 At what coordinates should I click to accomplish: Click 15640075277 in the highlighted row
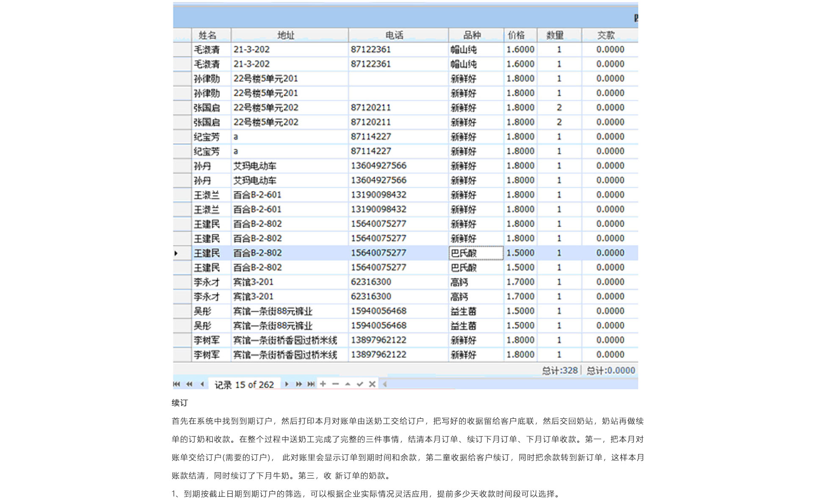point(379,253)
